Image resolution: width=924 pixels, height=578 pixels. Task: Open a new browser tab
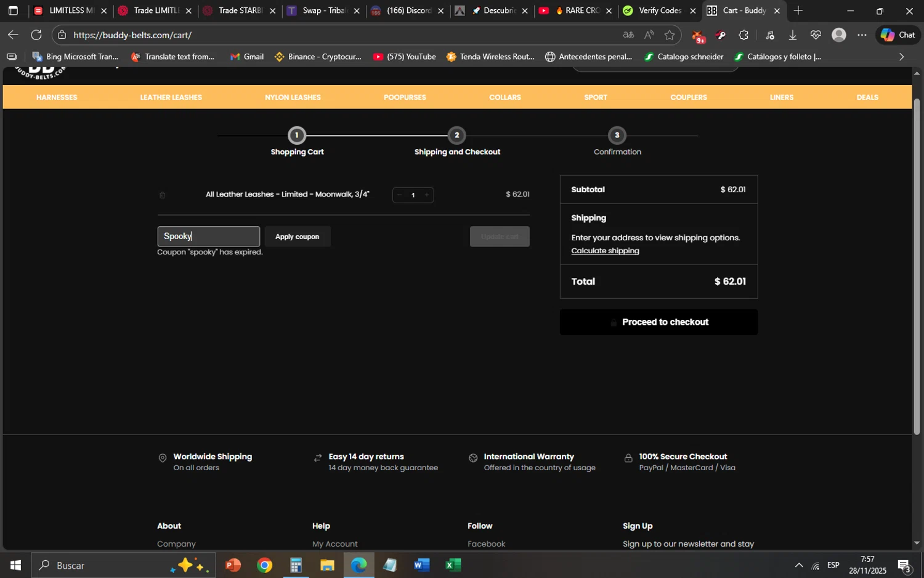tap(798, 10)
